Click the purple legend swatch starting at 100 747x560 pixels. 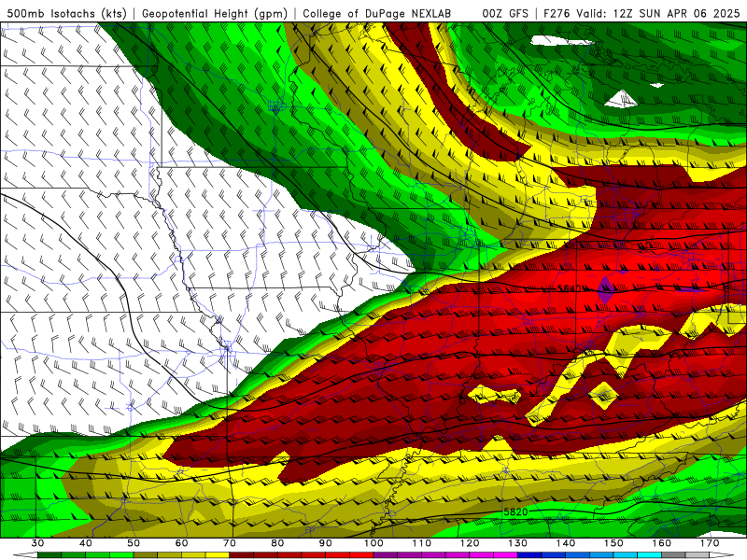pyautogui.click(x=386, y=555)
